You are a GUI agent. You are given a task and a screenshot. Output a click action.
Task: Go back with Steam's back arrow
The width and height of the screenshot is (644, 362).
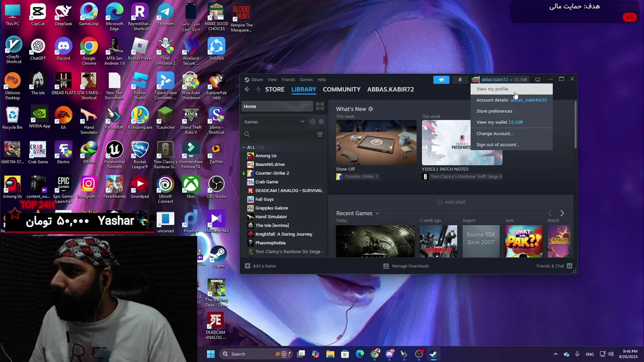pos(247,89)
